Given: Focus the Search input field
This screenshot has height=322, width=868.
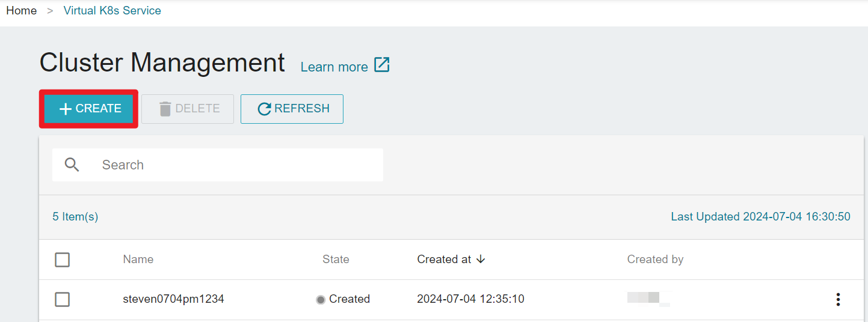Looking at the screenshot, I should click(218, 165).
